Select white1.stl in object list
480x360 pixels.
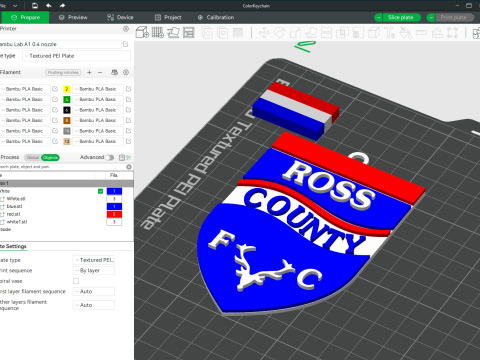click(17, 222)
